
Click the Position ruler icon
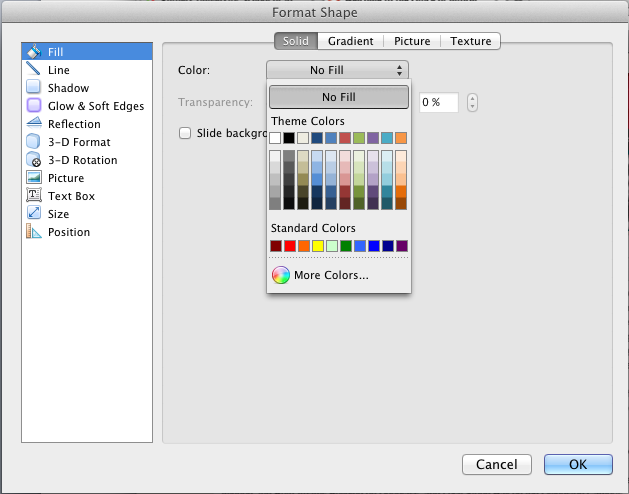34,231
